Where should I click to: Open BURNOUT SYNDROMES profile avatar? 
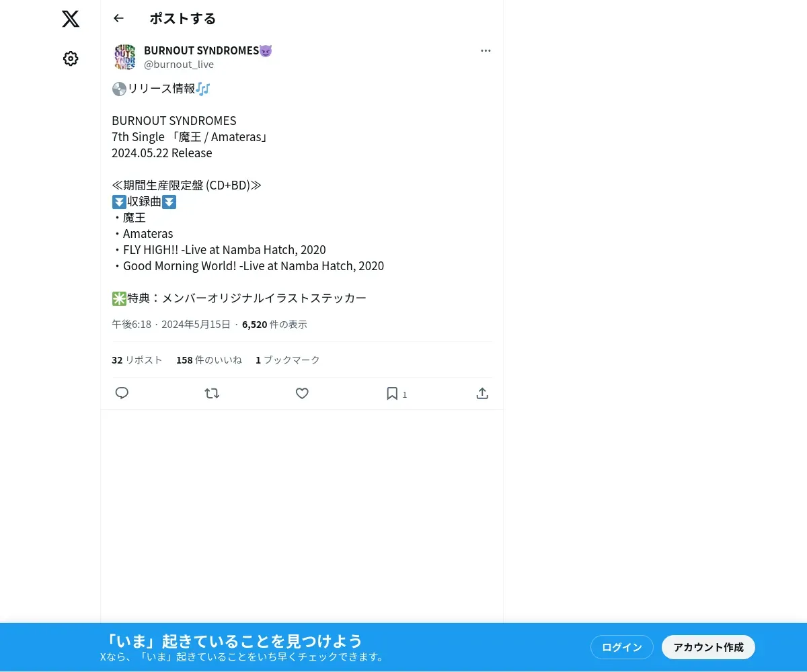click(125, 57)
